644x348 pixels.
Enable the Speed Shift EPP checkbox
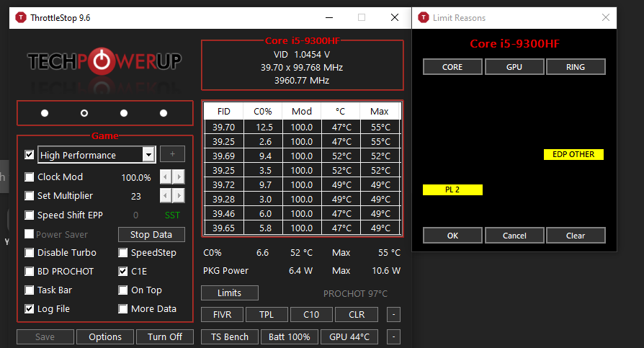coord(29,215)
